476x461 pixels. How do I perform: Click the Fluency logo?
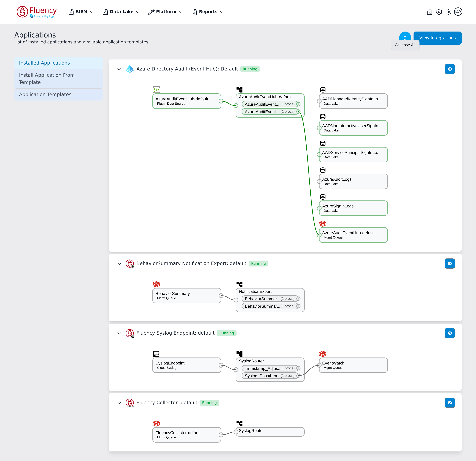[36, 12]
